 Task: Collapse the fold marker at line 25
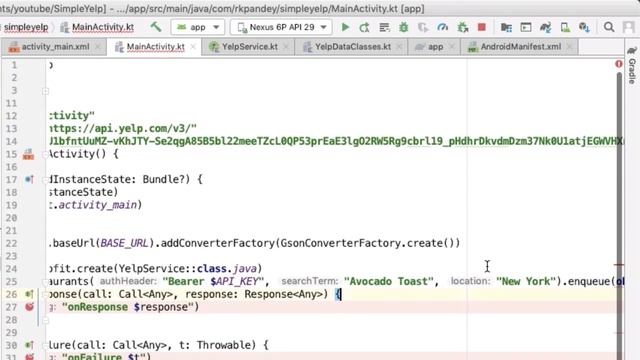[45, 282]
